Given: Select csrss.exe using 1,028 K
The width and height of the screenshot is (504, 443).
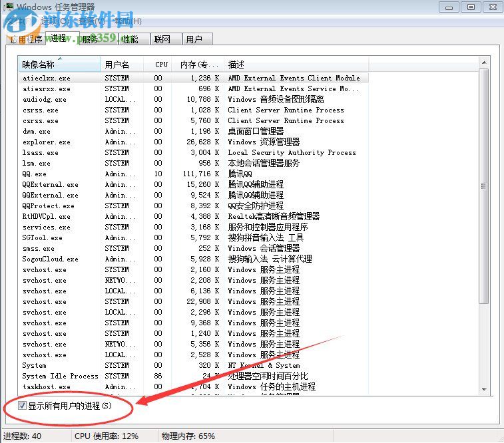Looking at the screenshot, I should click(x=194, y=110).
